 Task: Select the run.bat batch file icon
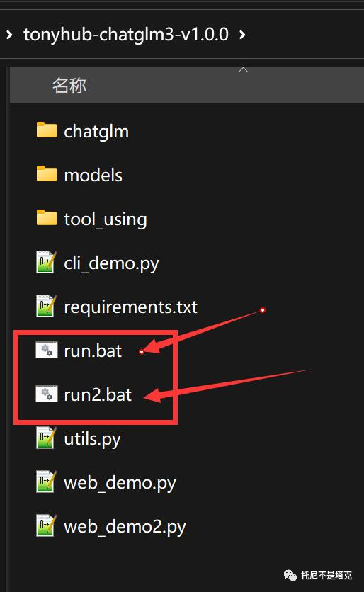click(47, 350)
